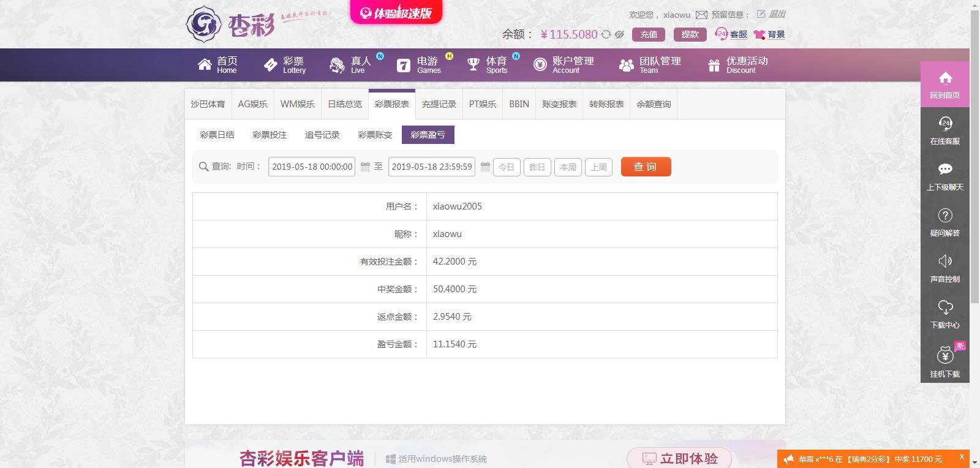Switch to the 余额查询 tab

pyautogui.click(x=654, y=104)
